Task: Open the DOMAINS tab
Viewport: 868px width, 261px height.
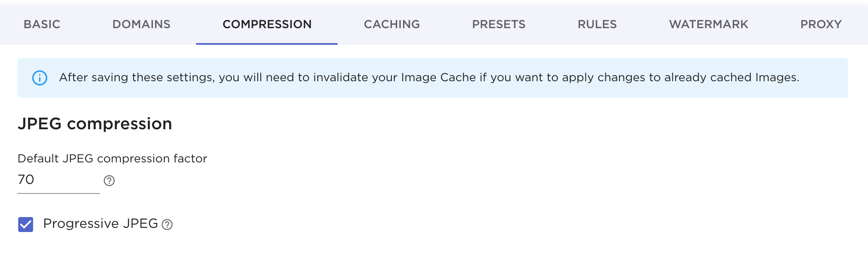Action: tap(141, 24)
